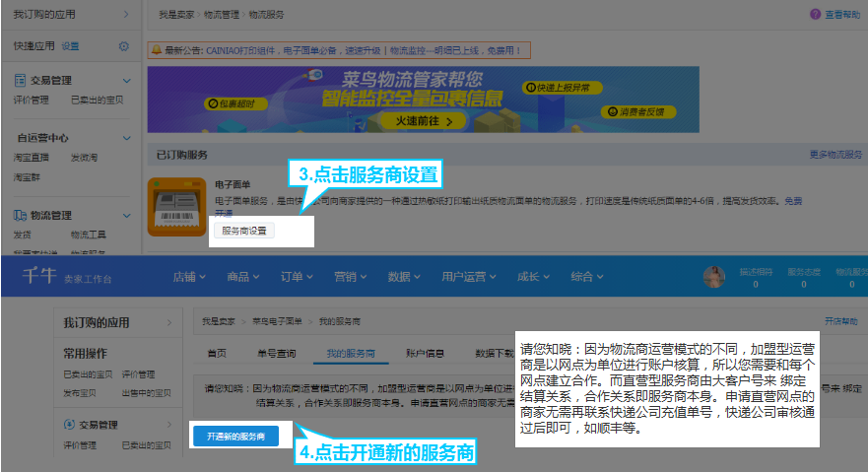Open the 更多物流服务 link
Screen dimensions: 868x473
point(835,155)
